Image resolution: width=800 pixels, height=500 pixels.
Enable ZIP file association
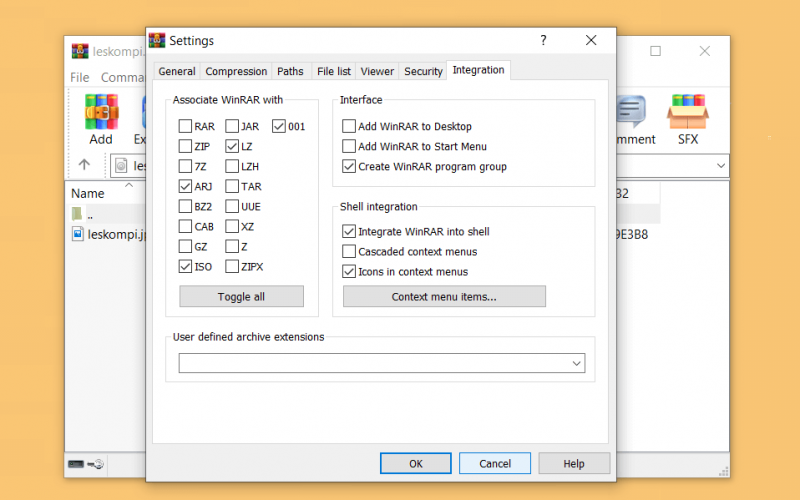[185, 146]
